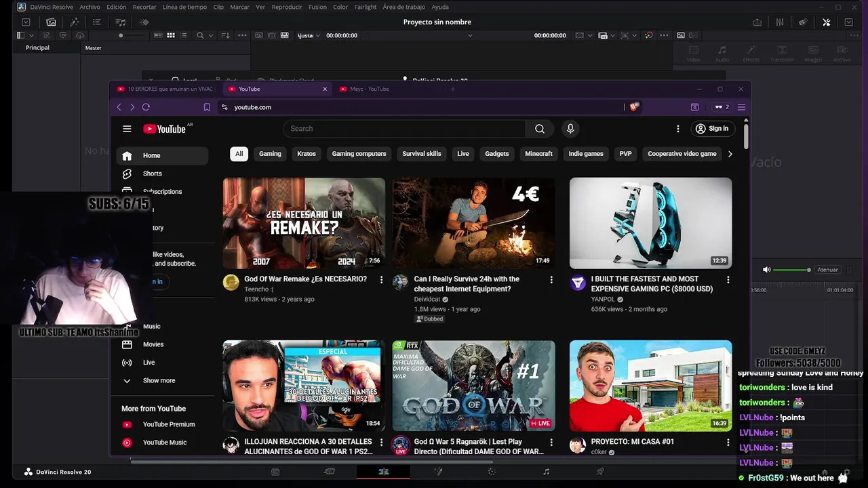This screenshot has height=488, width=868.
Task: Open the Edit Index list icon in DaVinci
Action: click(98, 22)
